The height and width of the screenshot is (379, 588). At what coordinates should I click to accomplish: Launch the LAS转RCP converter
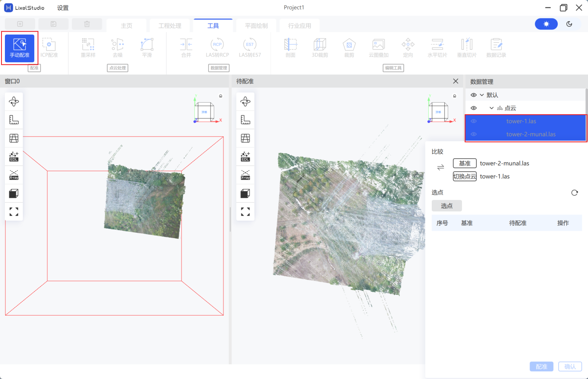pos(217,48)
